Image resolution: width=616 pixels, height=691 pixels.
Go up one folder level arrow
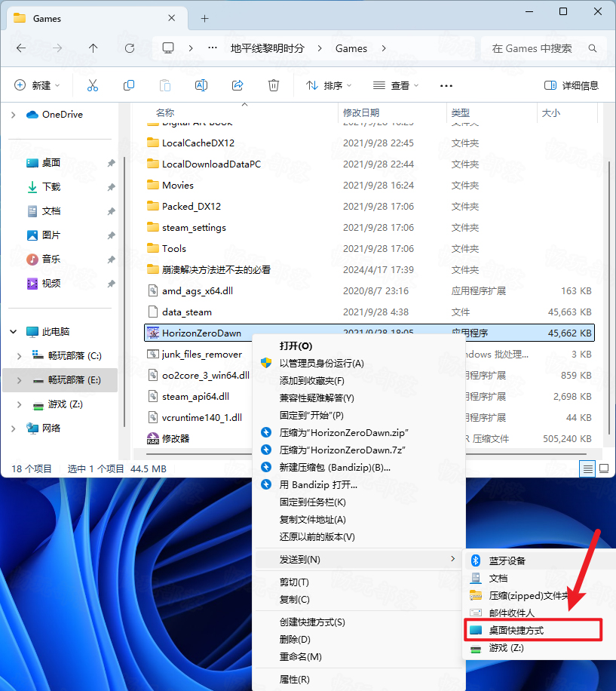coord(93,48)
